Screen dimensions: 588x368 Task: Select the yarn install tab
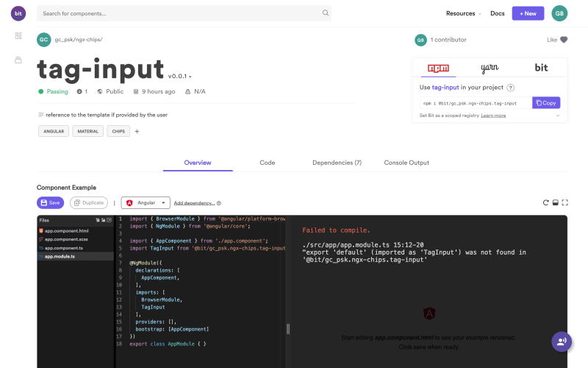click(x=490, y=68)
